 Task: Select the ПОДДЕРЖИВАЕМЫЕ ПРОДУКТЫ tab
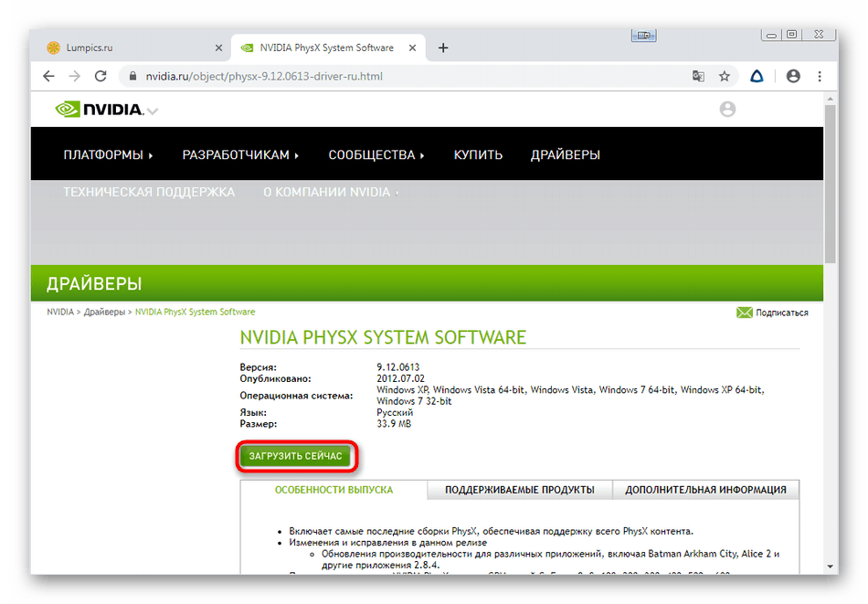[x=520, y=490]
